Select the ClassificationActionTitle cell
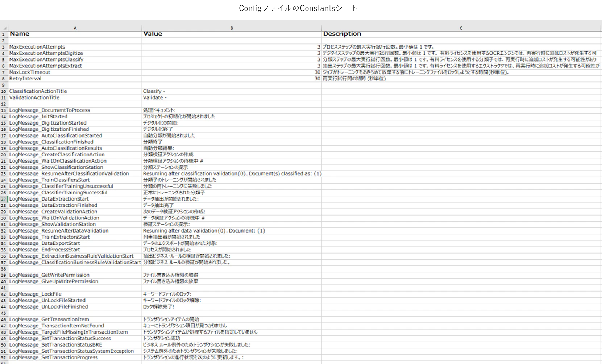602x364 pixels. 75,91
